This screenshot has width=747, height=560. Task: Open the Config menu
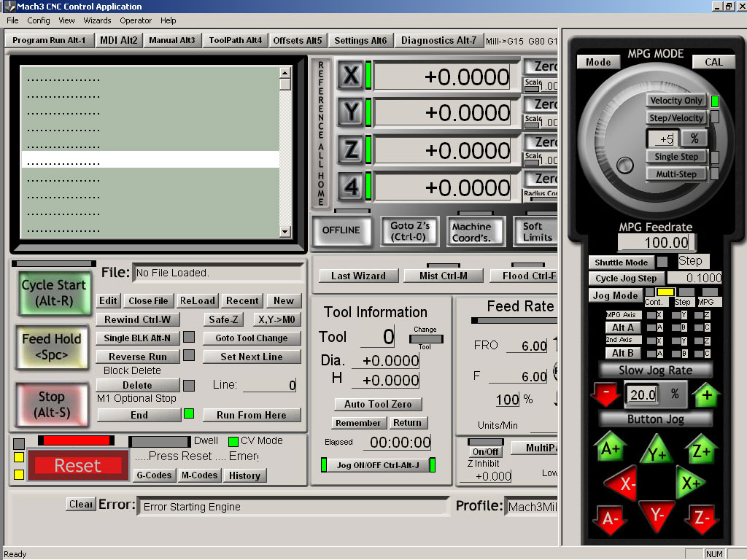click(39, 20)
